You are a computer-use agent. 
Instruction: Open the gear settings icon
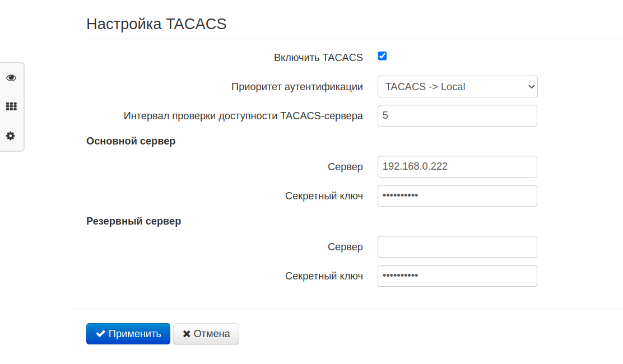[11, 136]
